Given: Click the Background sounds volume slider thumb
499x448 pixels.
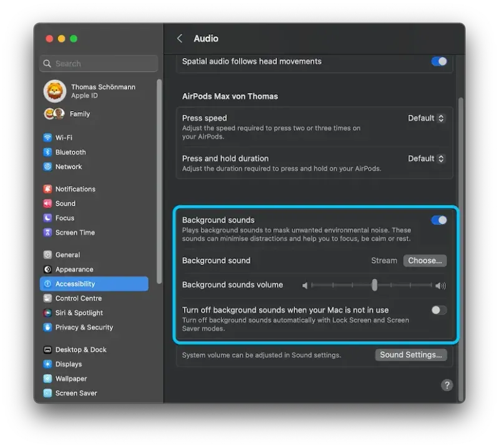Looking at the screenshot, I should [x=375, y=285].
